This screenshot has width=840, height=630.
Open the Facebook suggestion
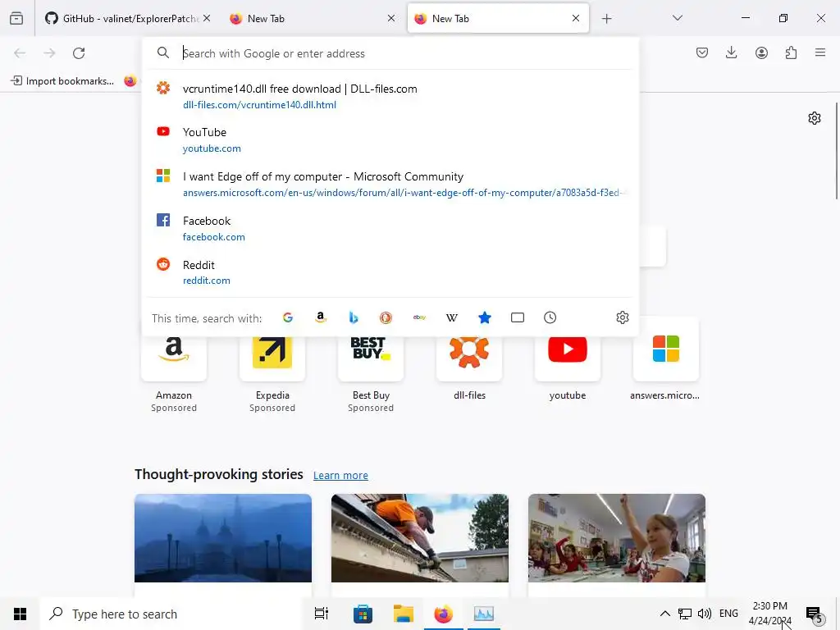click(391, 228)
